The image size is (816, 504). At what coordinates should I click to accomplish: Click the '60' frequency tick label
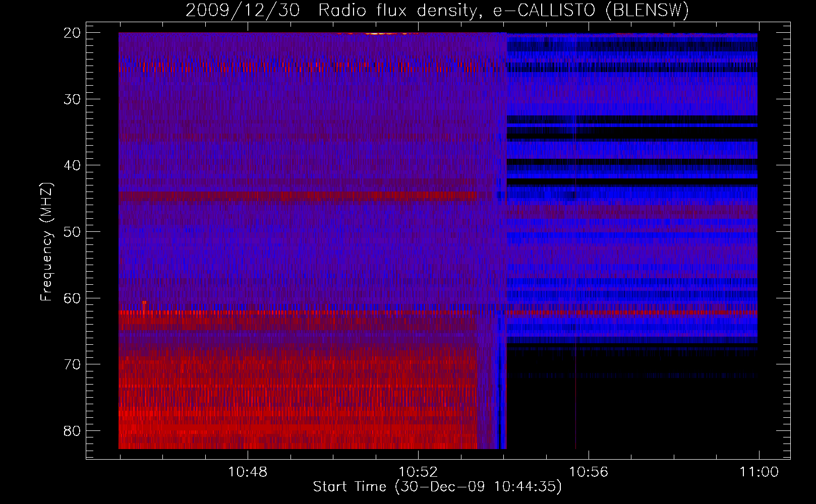tap(72, 298)
